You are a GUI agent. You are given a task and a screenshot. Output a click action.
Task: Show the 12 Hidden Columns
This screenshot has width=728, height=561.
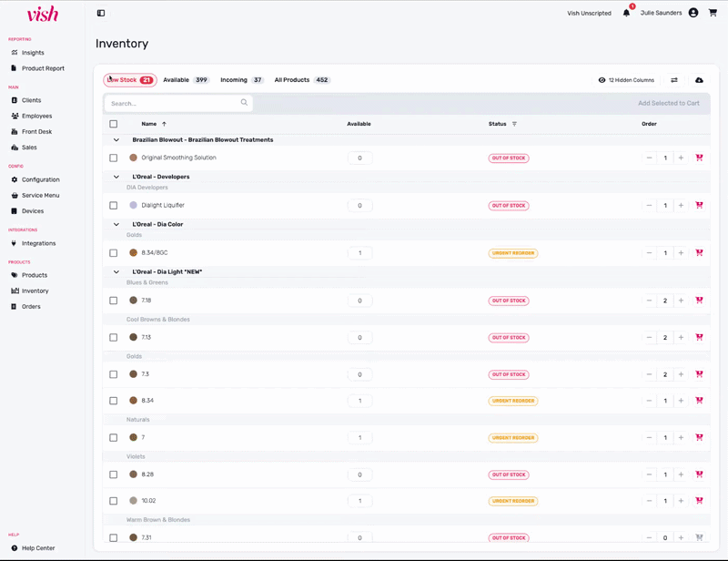(626, 80)
